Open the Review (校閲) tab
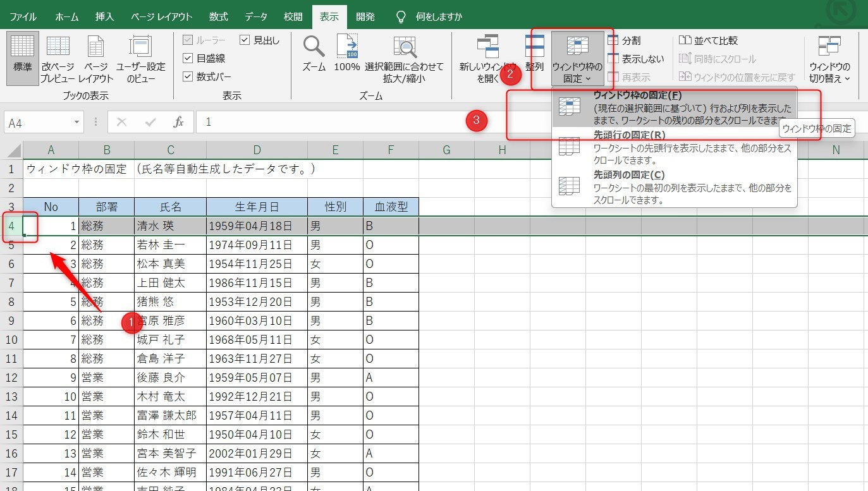 tap(293, 17)
